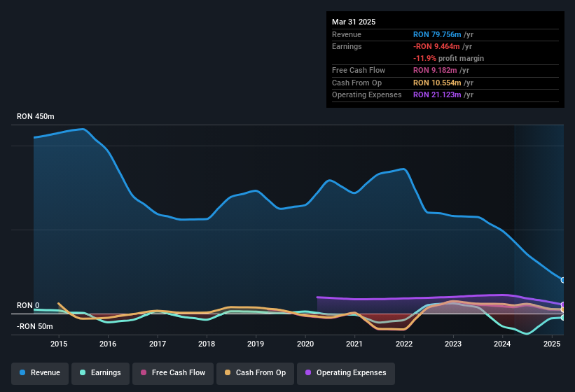Screen dimensions: 575x392
Task: Click the -RON 50m y-axis label
Action: click(x=35, y=326)
